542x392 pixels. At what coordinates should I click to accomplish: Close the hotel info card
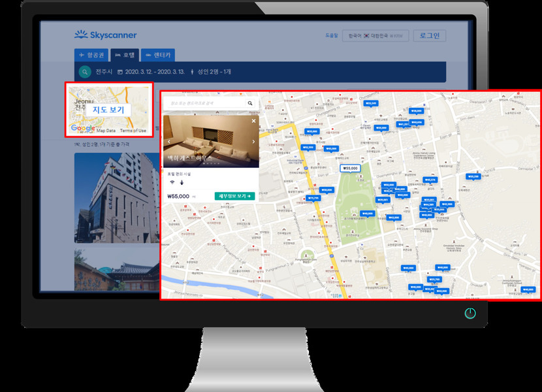pyautogui.click(x=254, y=121)
